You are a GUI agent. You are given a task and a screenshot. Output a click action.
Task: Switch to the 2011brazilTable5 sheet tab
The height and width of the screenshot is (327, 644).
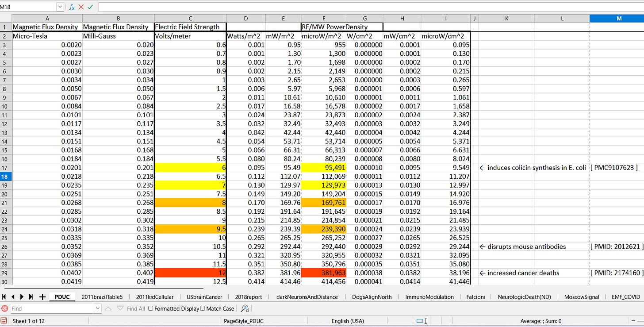click(x=102, y=297)
